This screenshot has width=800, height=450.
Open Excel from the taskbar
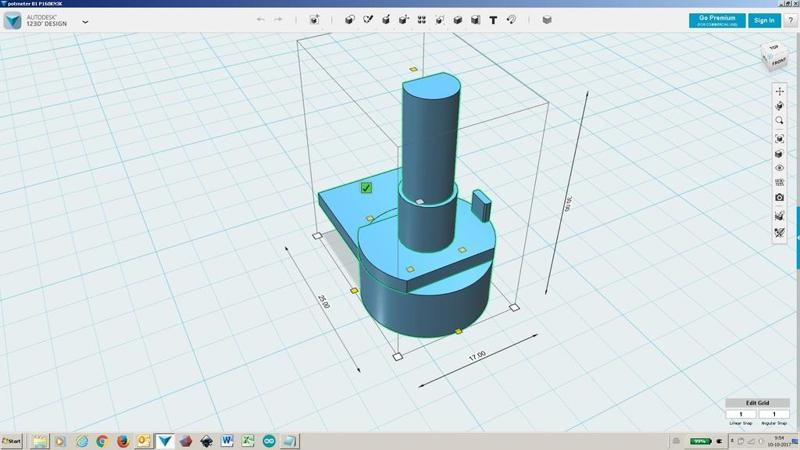point(248,441)
